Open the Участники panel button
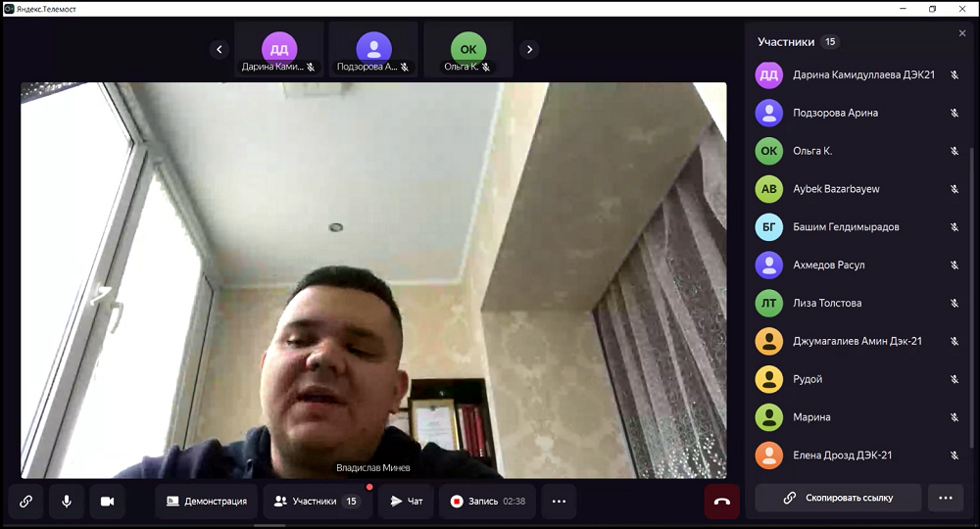This screenshot has width=980, height=529. pos(318,501)
